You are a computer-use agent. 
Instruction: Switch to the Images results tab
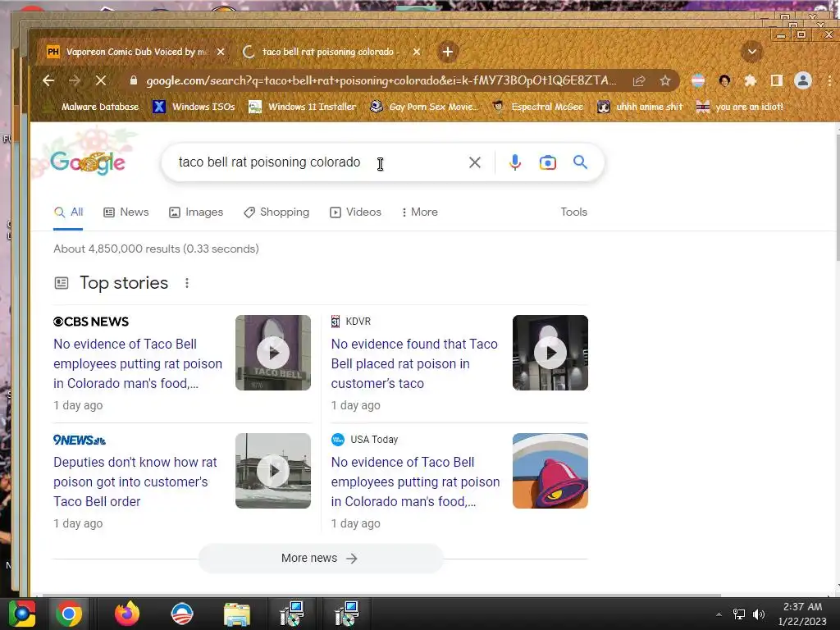[196, 212]
